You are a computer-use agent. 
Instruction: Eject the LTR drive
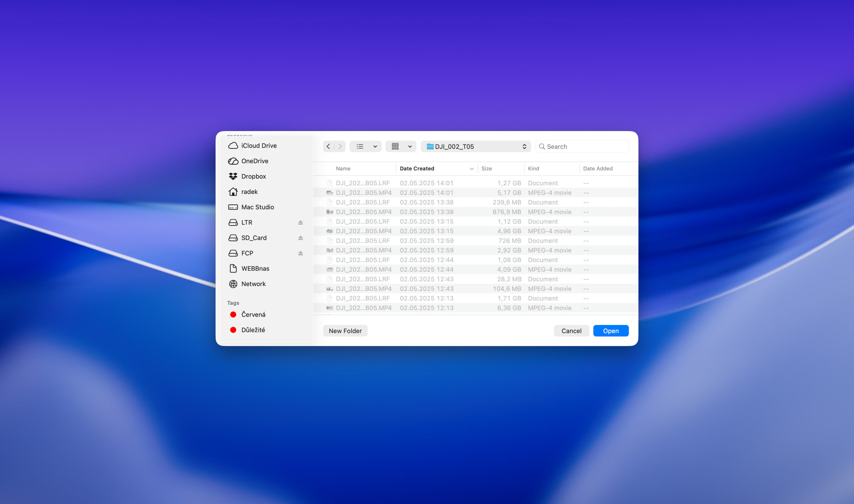pos(300,222)
